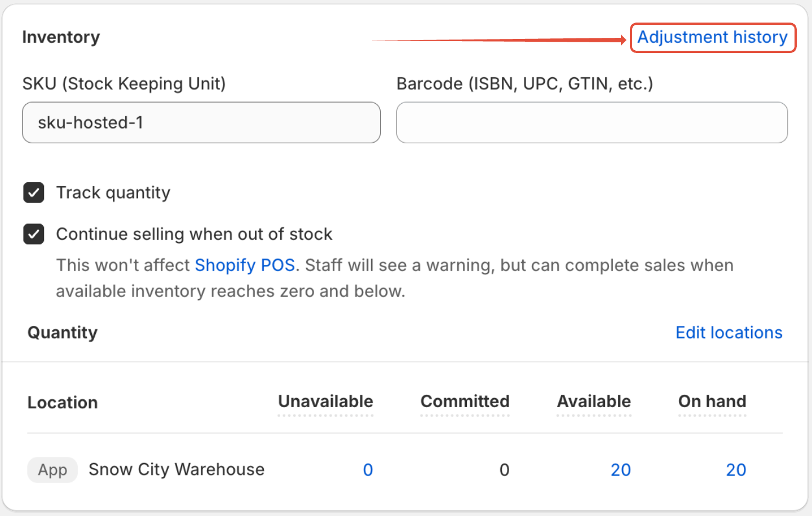812x516 pixels.
Task: Select the Snow City Warehouse location name
Action: click(176, 469)
